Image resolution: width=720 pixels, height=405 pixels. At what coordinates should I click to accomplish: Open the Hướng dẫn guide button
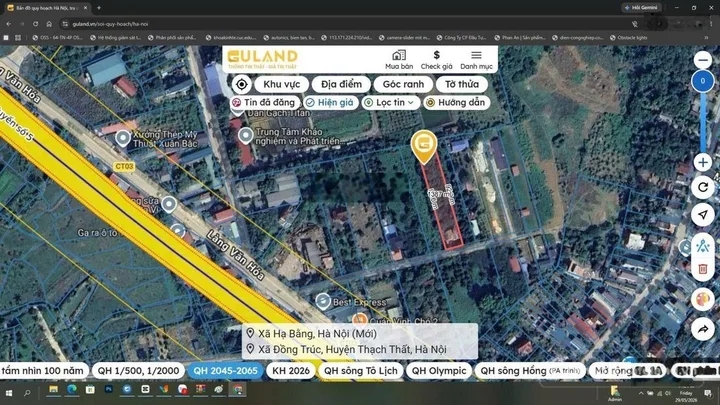tap(457, 102)
